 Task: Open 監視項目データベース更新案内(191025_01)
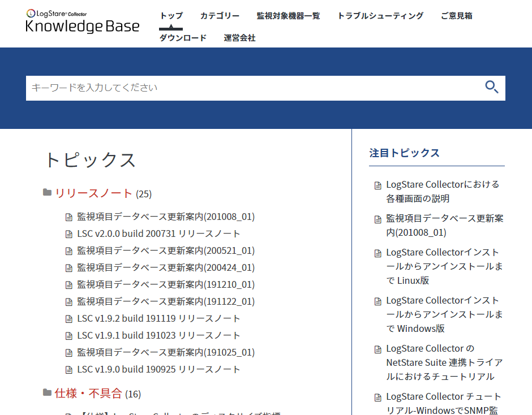pyautogui.click(x=166, y=352)
